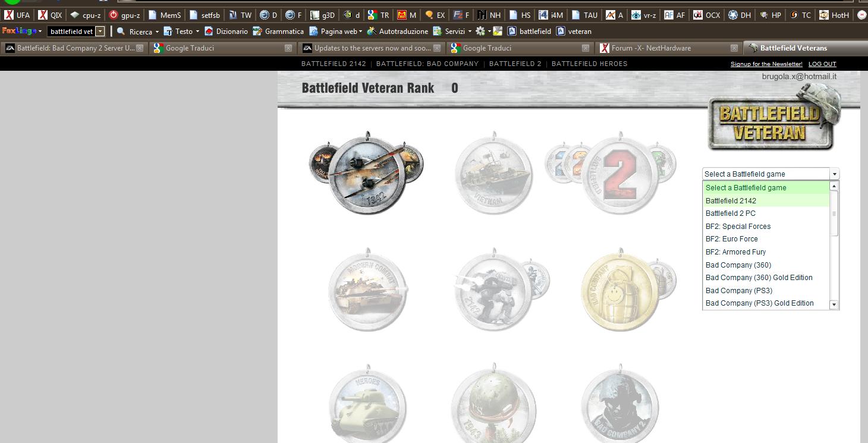
Task: Click the LOG OUT link
Action: (x=822, y=64)
